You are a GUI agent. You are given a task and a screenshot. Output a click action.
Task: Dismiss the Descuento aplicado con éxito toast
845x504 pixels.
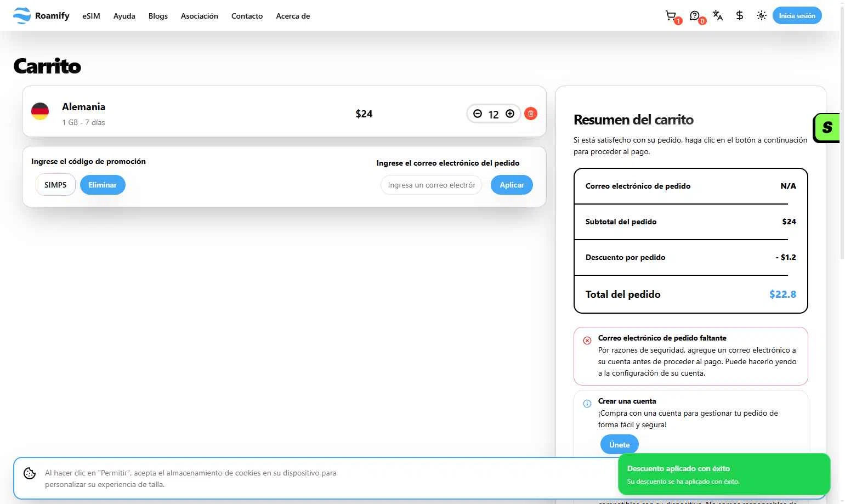(724, 474)
